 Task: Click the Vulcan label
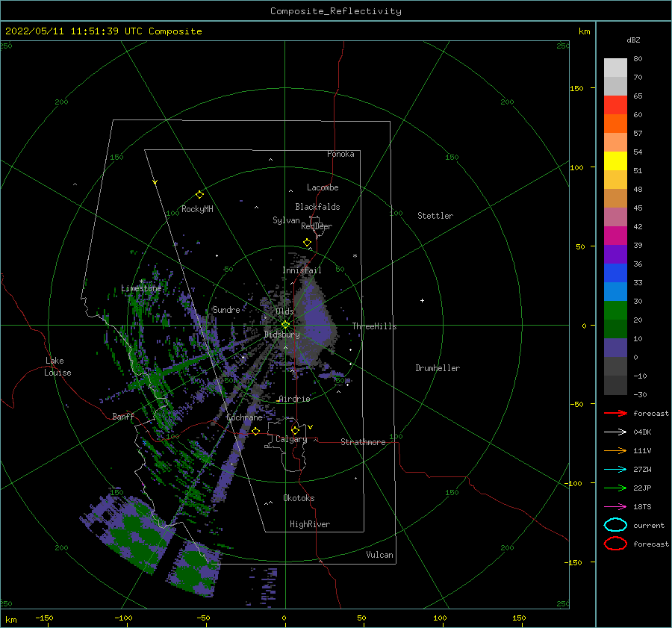(x=380, y=555)
